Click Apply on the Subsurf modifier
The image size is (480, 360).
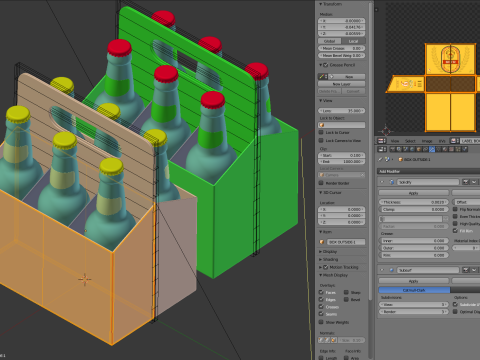(x=414, y=281)
